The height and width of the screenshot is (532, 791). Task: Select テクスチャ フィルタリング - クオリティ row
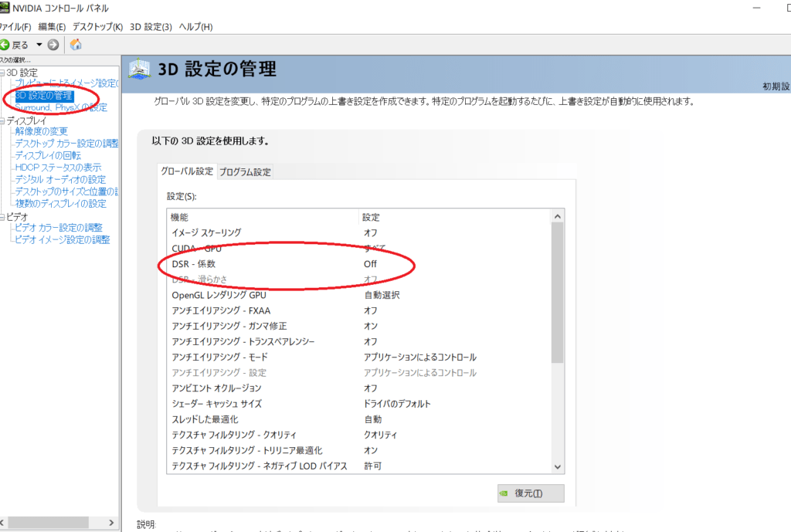[x=358, y=435]
